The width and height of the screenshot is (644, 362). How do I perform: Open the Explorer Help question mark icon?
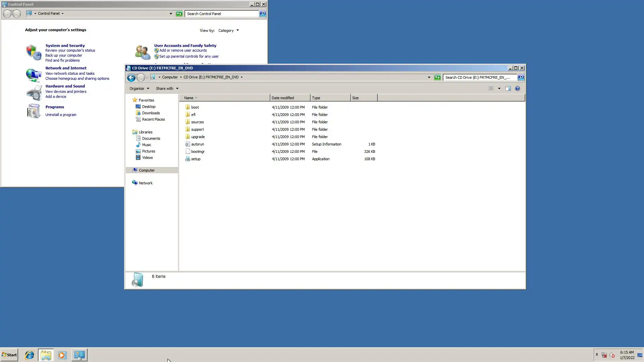(517, 88)
